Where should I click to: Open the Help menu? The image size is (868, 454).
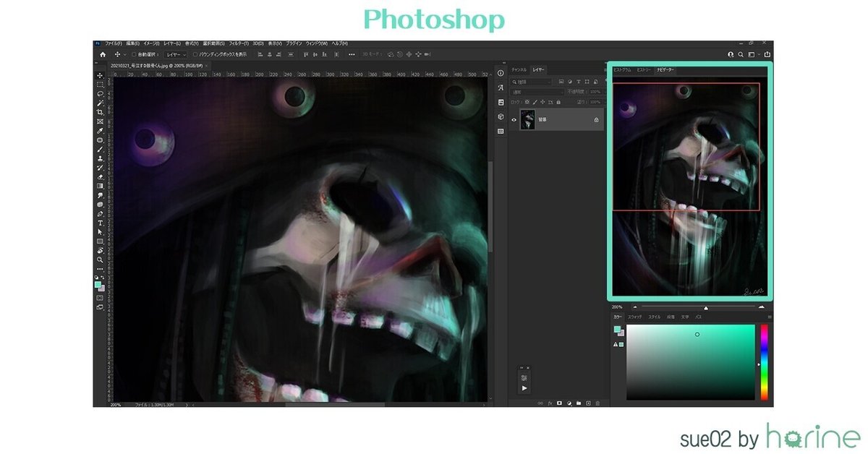tap(339, 43)
